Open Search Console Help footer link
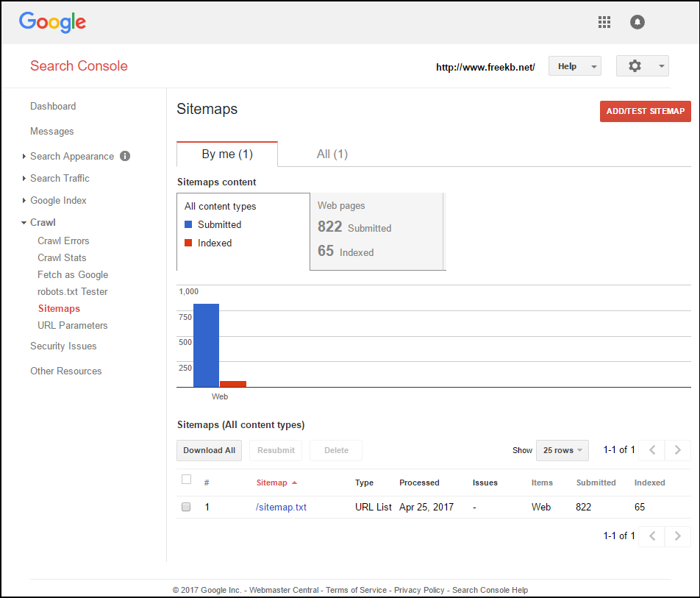This screenshot has width=700, height=598. [x=490, y=590]
